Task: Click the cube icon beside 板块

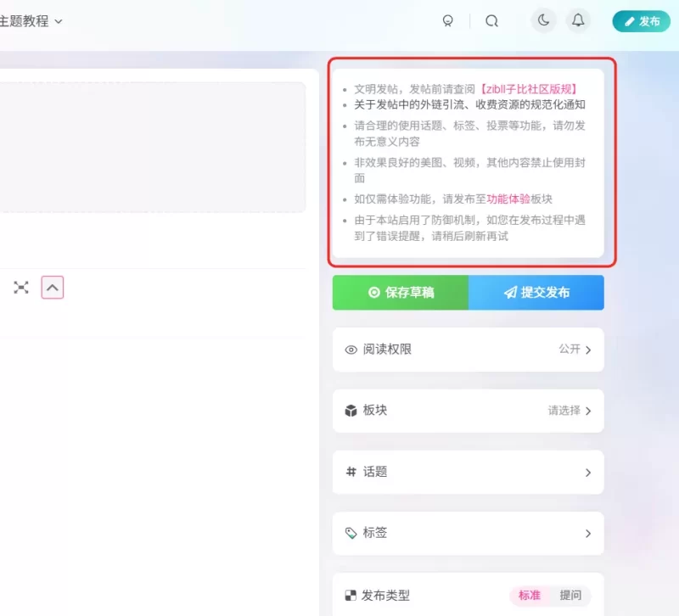Action: pos(351,411)
